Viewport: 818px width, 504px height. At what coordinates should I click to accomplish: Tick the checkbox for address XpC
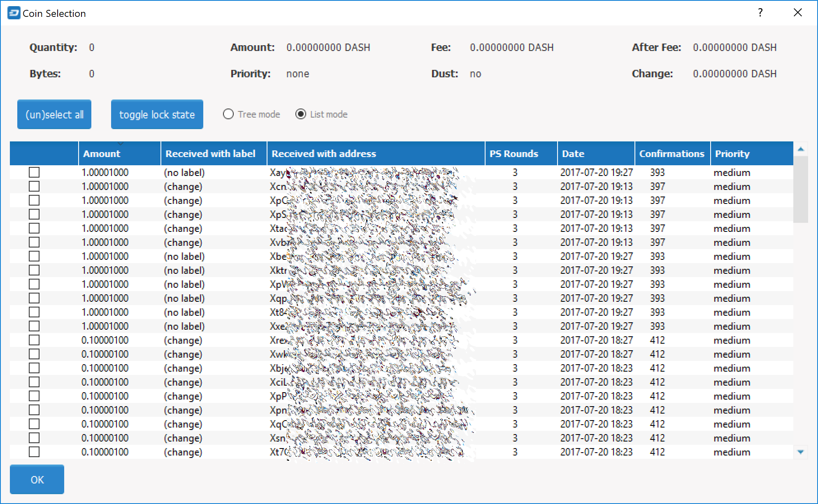34,200
